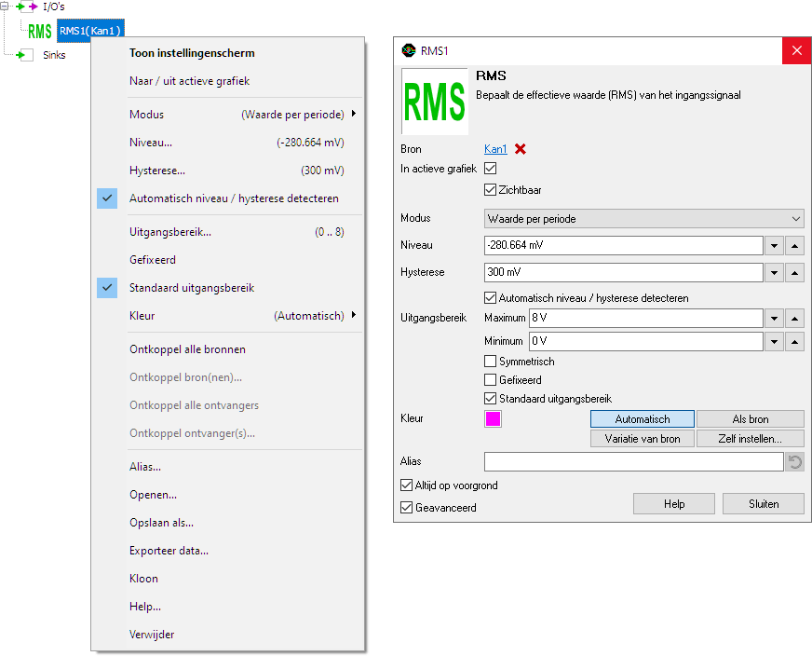Choose Naar / uit actieve grafiek
Image resolution: width=812 pixels, height=656 pixels.
228,81
